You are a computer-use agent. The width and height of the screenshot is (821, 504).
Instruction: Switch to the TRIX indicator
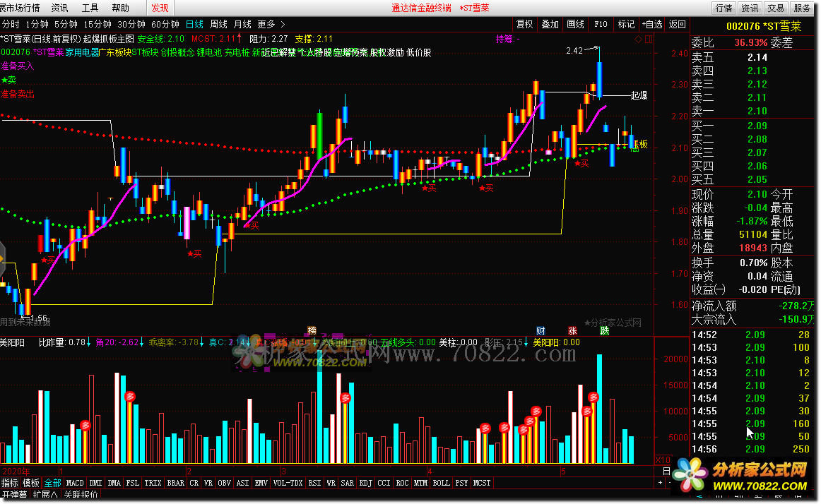(x=153, y=483)
